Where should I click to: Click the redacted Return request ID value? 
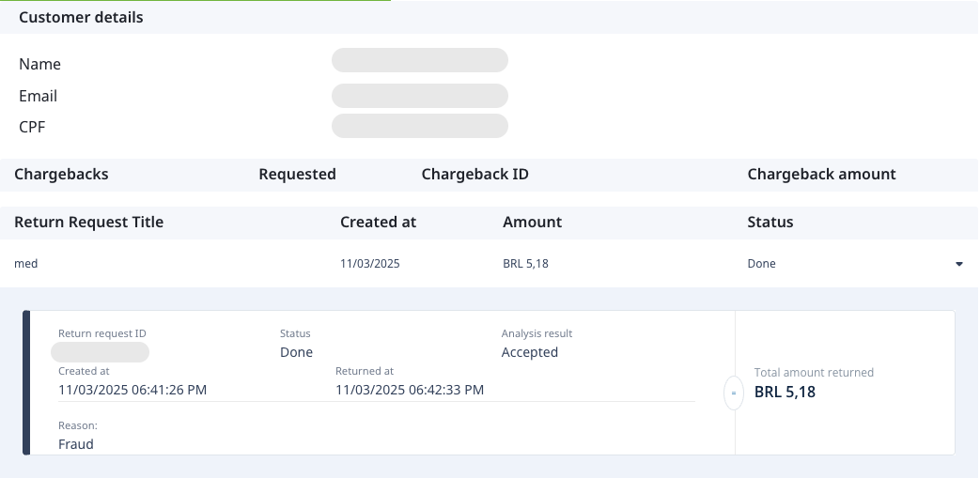click(x=101, y=352)
